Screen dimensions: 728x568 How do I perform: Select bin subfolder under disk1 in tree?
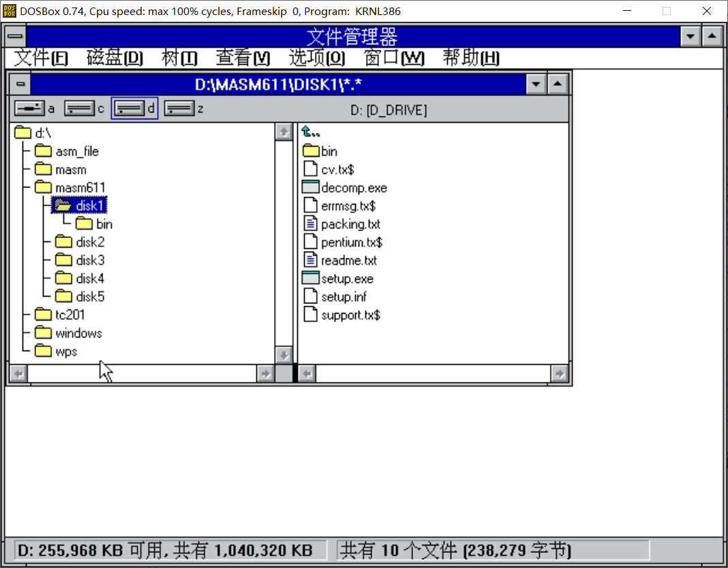(x=94, y=224)
